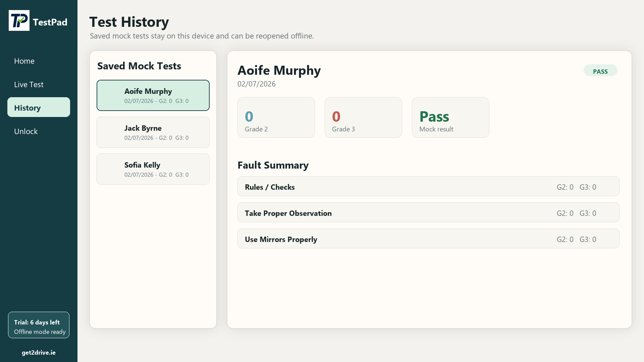The width and height of the screenshot is (644, 362).
Task: Click the TestPad app name text
Action: pyautogui.click(x=50, y=22)
